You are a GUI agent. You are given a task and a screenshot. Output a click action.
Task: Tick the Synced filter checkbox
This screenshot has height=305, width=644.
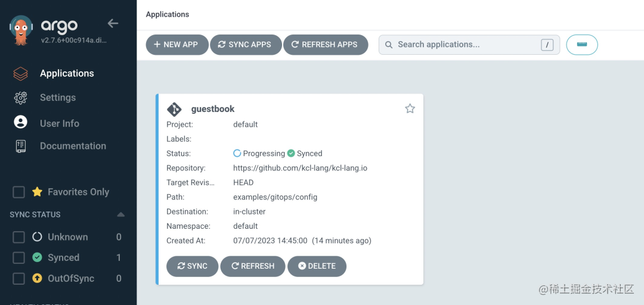click(x=19, y=258)
